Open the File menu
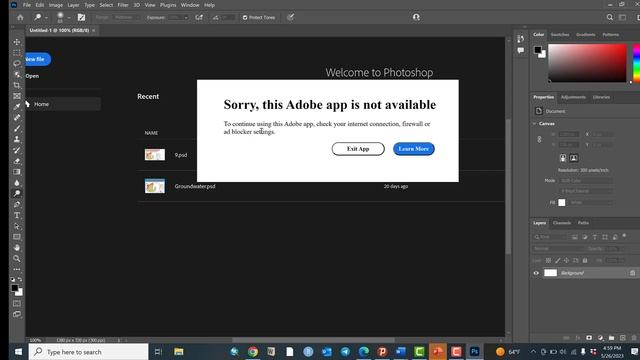 pyautogui.click(x=27, y=5)
